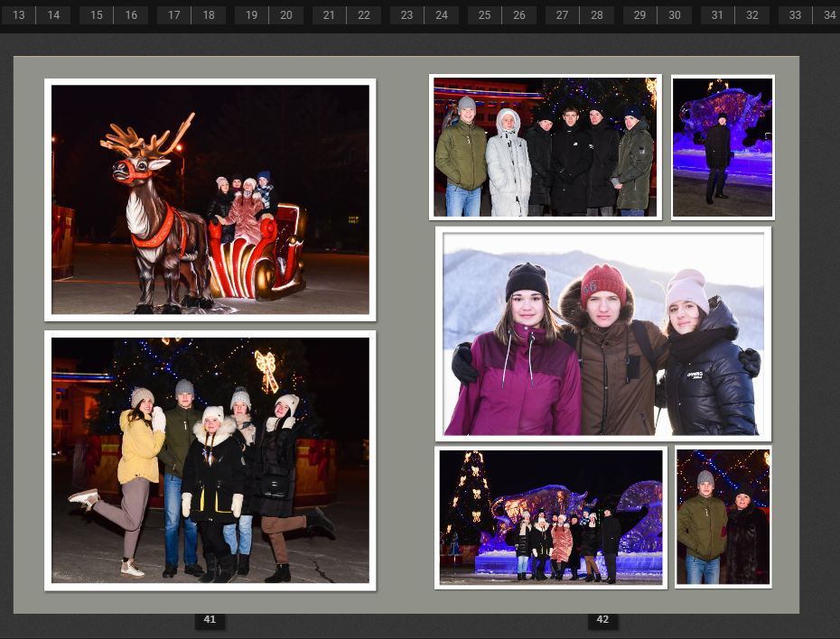This screenshot has width=840, height=639.
Task: Open page 18 in the page strip
Action: coord(209,15)
